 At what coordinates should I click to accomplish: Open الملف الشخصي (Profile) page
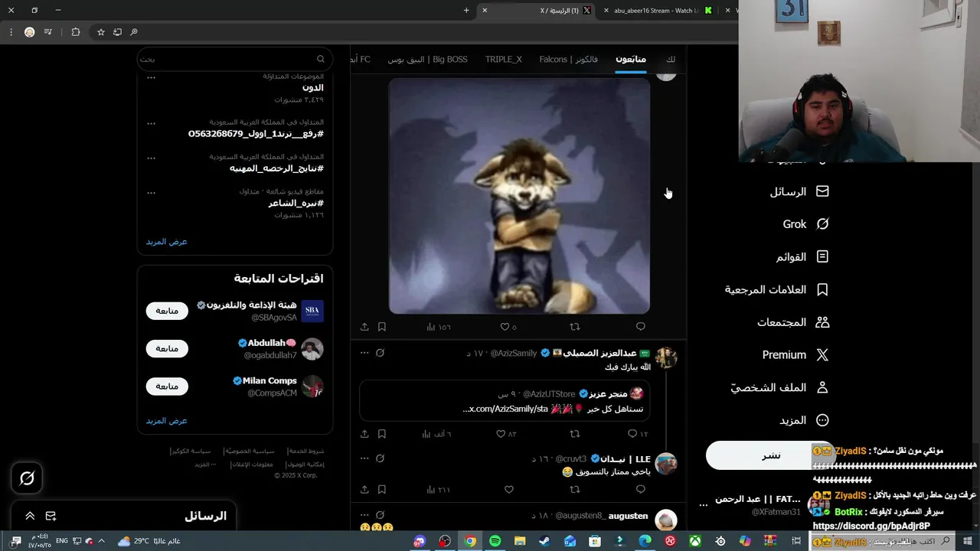pos(779,388)
